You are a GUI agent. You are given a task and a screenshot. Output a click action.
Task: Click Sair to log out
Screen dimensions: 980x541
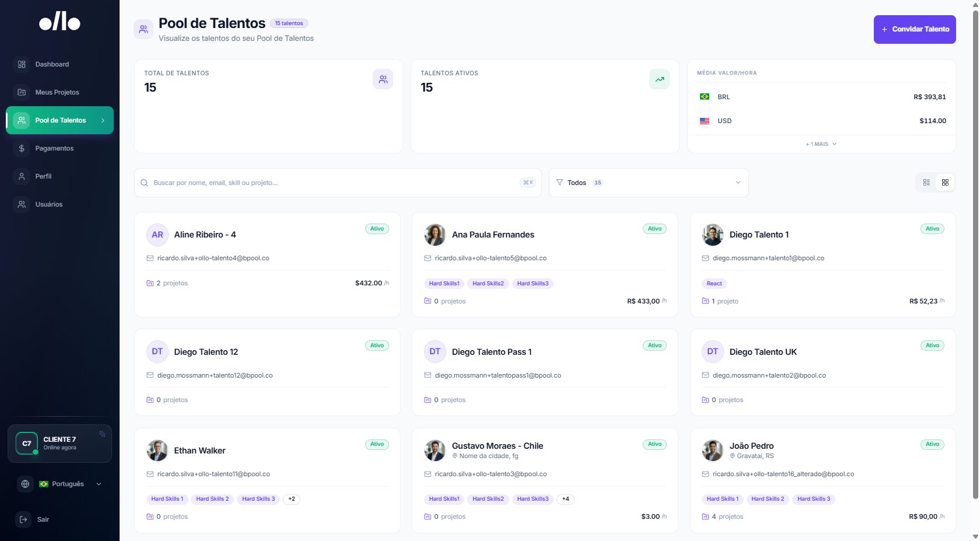pyautogui.click(x=43, y=519)
